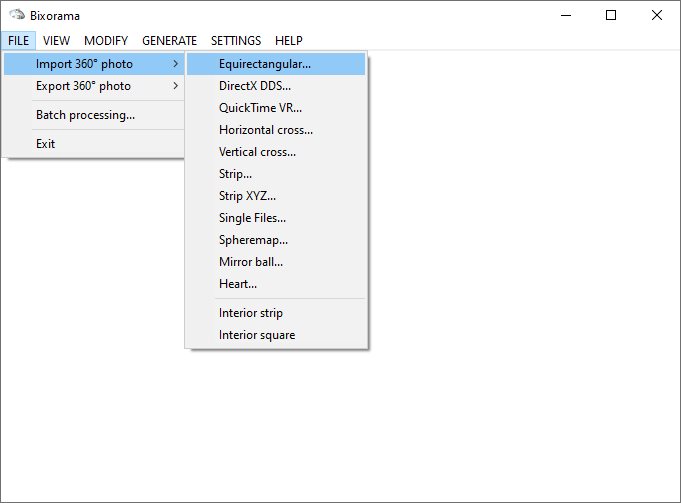Screen dimensions: 681x503
Task: Click Exit in the File menu
Action: [46, 144]
